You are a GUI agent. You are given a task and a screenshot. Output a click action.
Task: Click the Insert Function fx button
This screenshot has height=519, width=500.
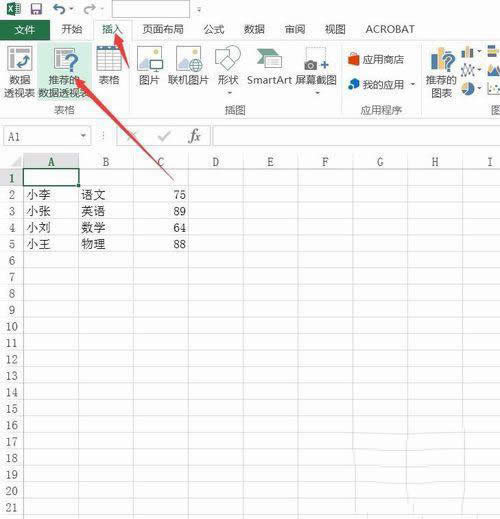[x=194, y=136]
